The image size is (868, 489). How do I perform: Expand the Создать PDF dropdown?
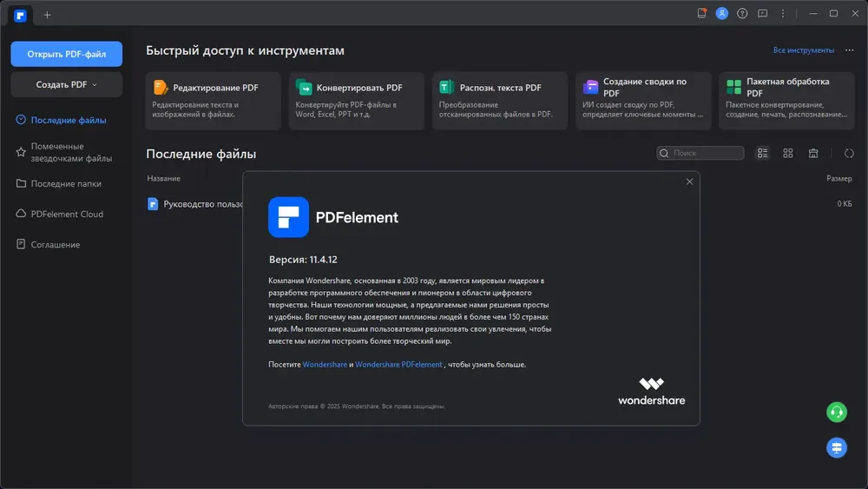[66, 84]
